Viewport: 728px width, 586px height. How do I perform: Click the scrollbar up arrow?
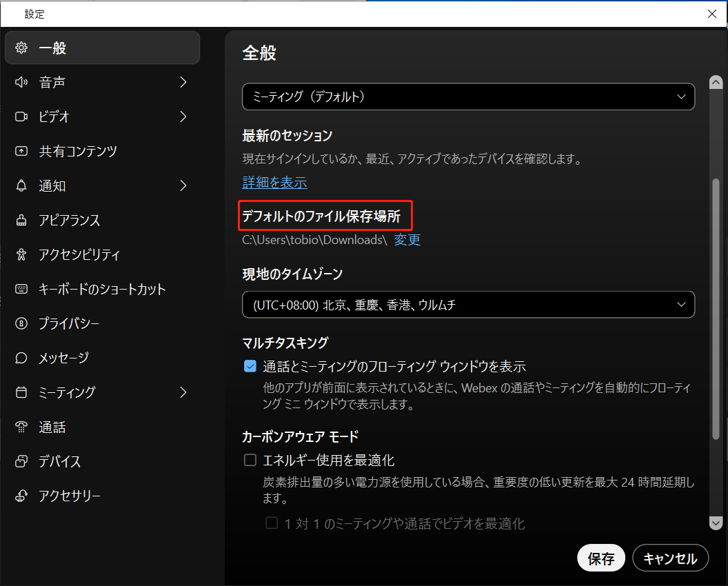point(716,82)
